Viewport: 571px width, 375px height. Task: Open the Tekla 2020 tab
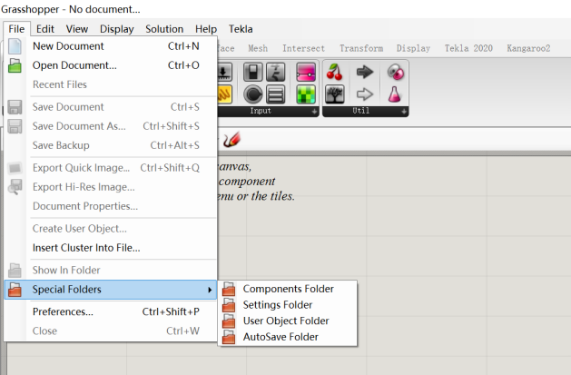[468, 48]
